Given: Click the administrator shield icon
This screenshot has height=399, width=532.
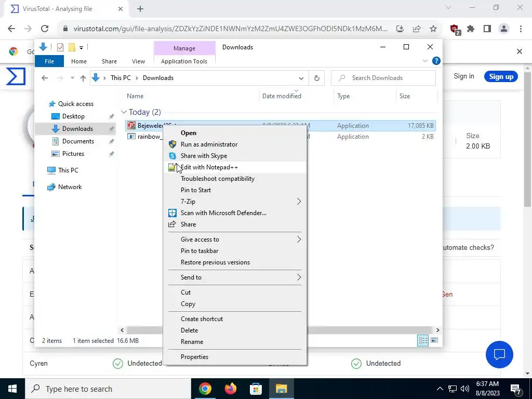Looking at the screenshot, I should (x=172, y=144).
